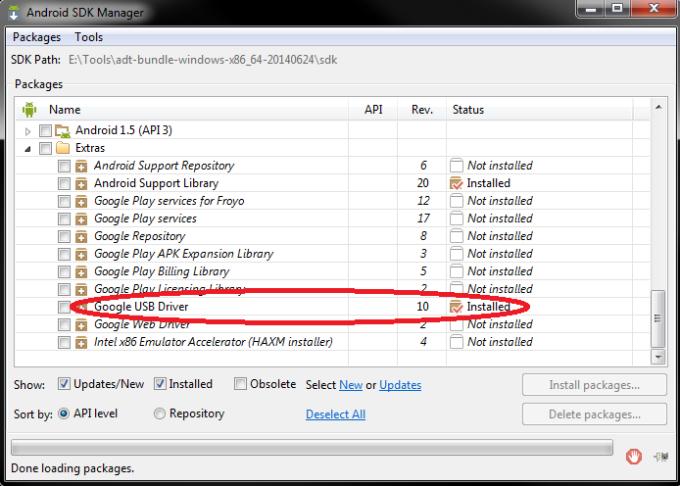Image resolution: width=680 pixels, height=486 pixels.
Task: Click the Android SDK Manager title bar icon
Action: (x=14, y=13)
